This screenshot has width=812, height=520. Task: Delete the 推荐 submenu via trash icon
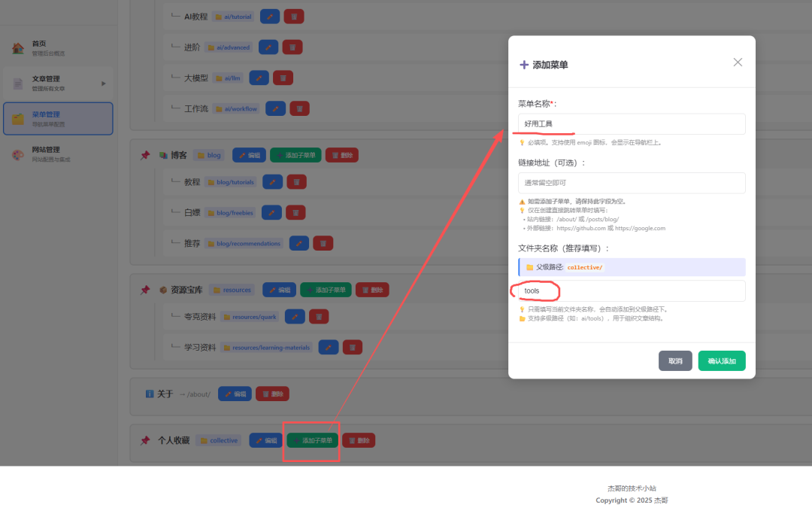(323, 243)
